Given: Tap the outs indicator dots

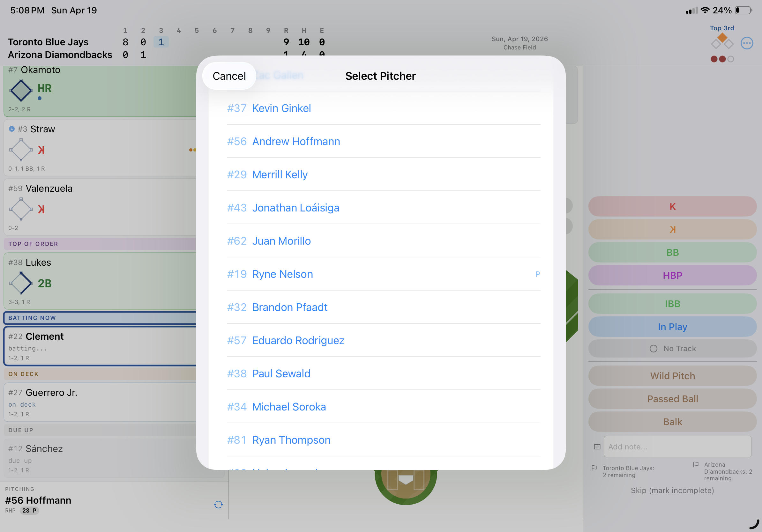Looking at the screenshot, I should click(722, 59).
